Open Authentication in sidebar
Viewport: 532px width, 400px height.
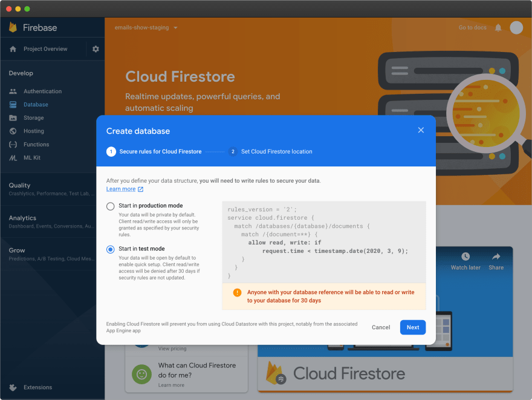coord(43,91)
